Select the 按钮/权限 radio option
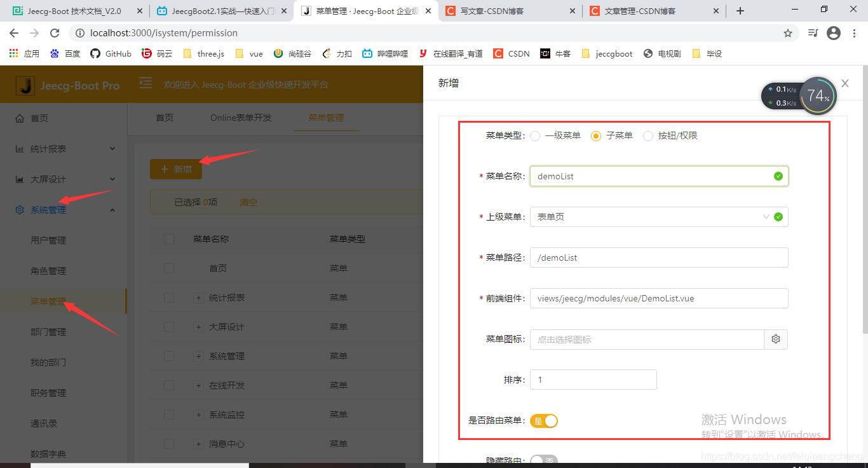Viewport: 868px width, 468px height. pyautogui.click(x=648, y=135)
